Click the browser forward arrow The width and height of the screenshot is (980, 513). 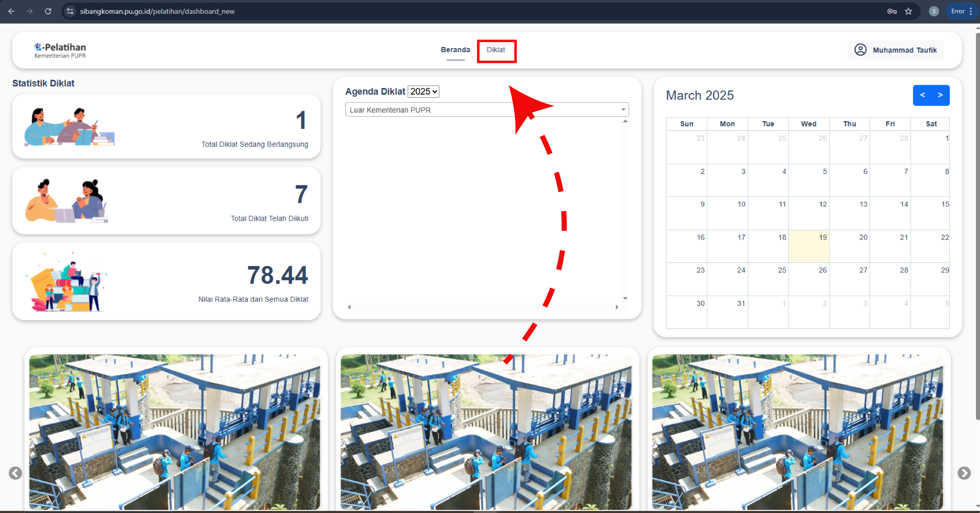pyautogui.click(x=30, y=11)
